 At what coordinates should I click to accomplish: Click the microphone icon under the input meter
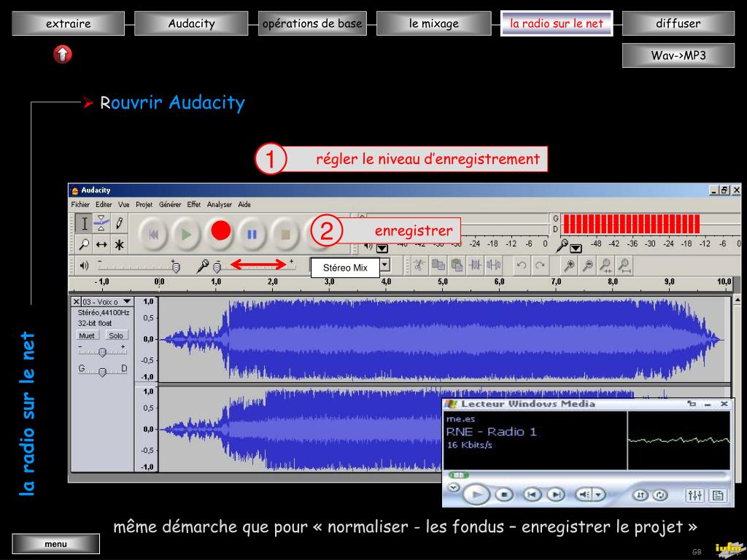click(562, 246)
